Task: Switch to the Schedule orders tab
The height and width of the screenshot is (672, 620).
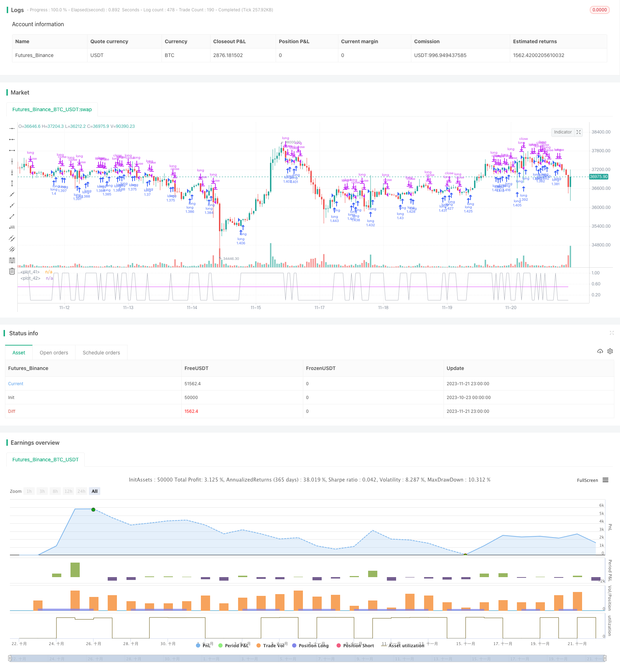Action: pyautogui.click(x=101, y=353)
